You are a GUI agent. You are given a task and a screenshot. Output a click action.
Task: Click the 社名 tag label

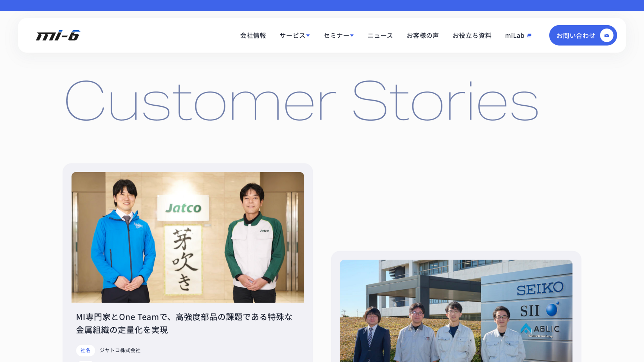[x=85, y=350]
